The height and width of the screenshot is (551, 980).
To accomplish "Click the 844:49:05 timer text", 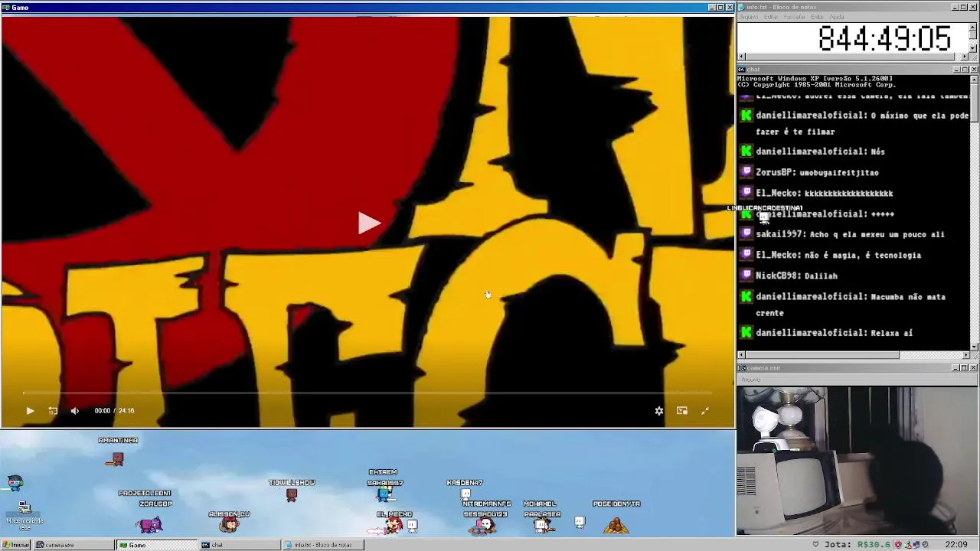I will (x=884, y=39).
